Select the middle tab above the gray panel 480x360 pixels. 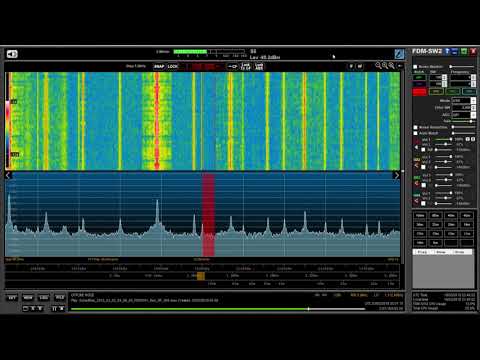pyautogui.click(x=441, y=252)
